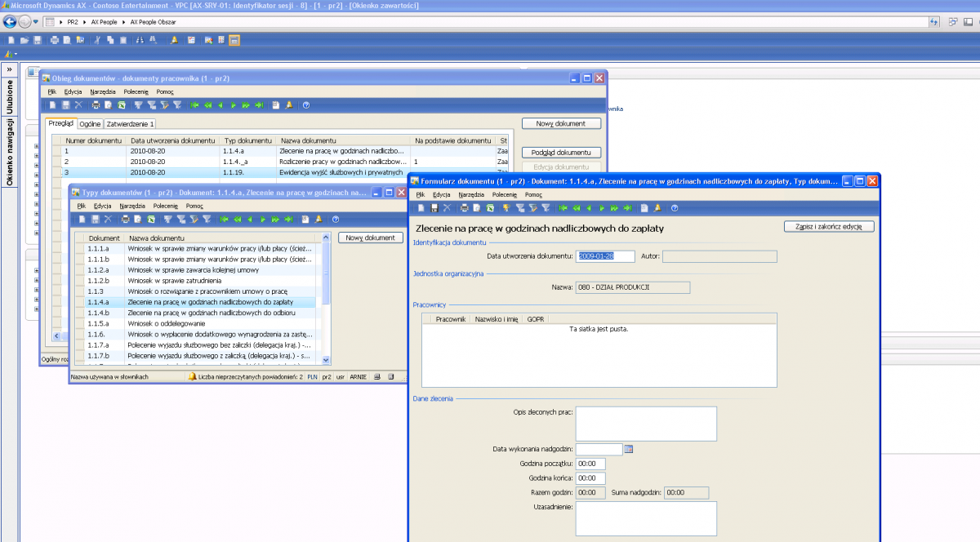The image size is (980, 542).
Task: Switch to the Ogólne tab
Action: point(90,124)
